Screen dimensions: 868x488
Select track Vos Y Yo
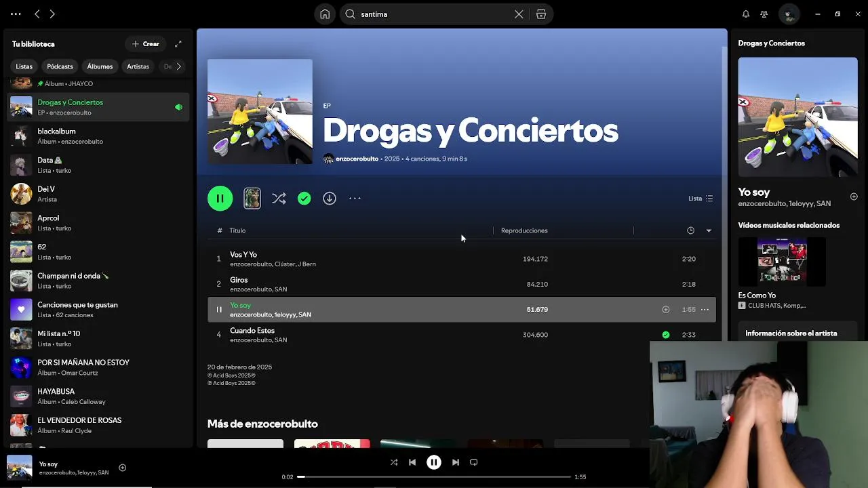462,259
